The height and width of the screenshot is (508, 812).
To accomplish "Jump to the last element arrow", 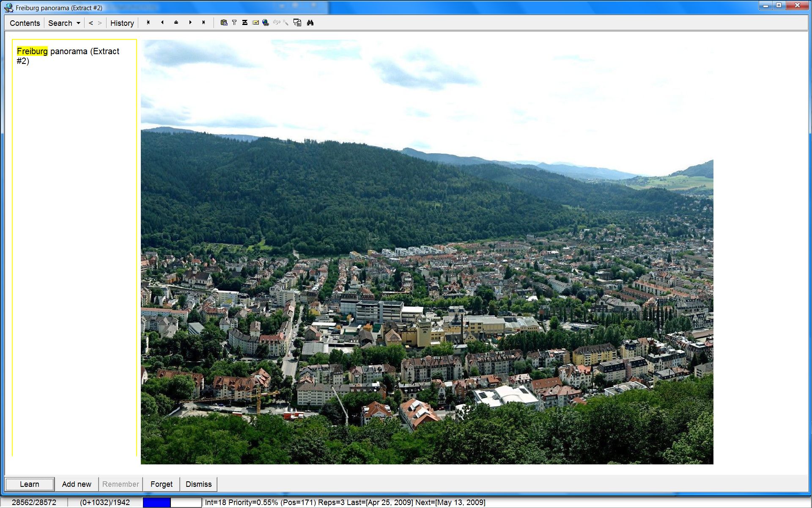I will click(204, 22).
